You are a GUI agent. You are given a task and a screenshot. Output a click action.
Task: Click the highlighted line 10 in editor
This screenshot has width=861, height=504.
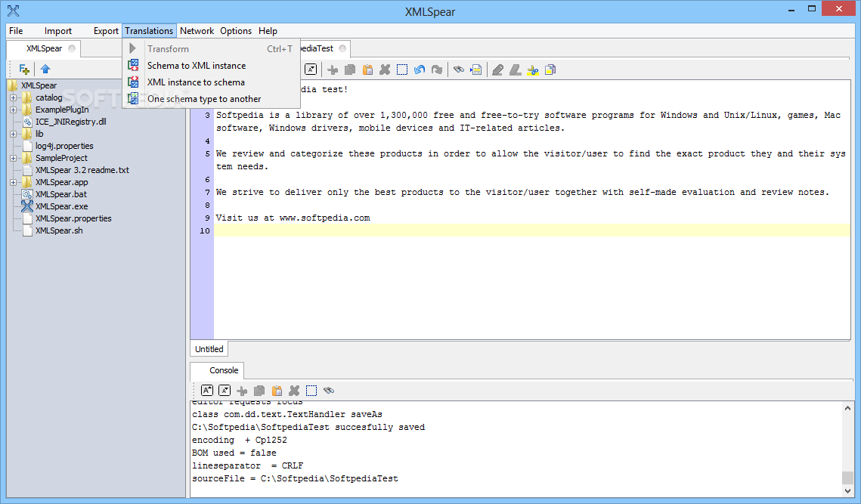coord(531,230)
